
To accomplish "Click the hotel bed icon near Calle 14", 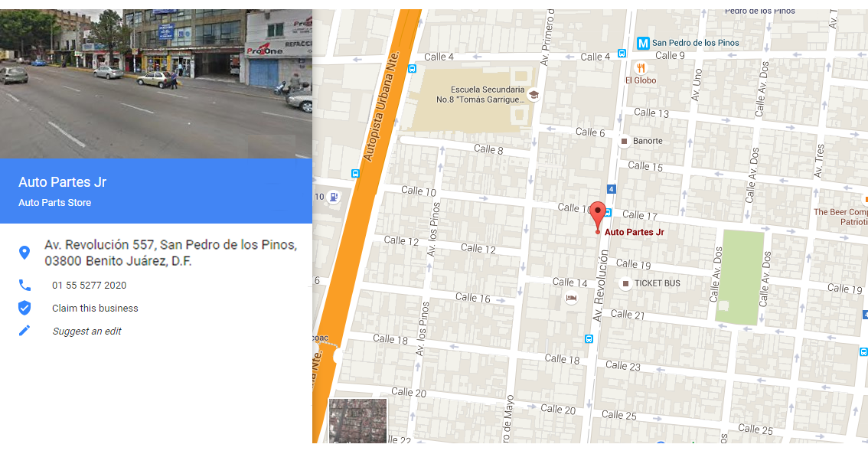I will 571,299.
